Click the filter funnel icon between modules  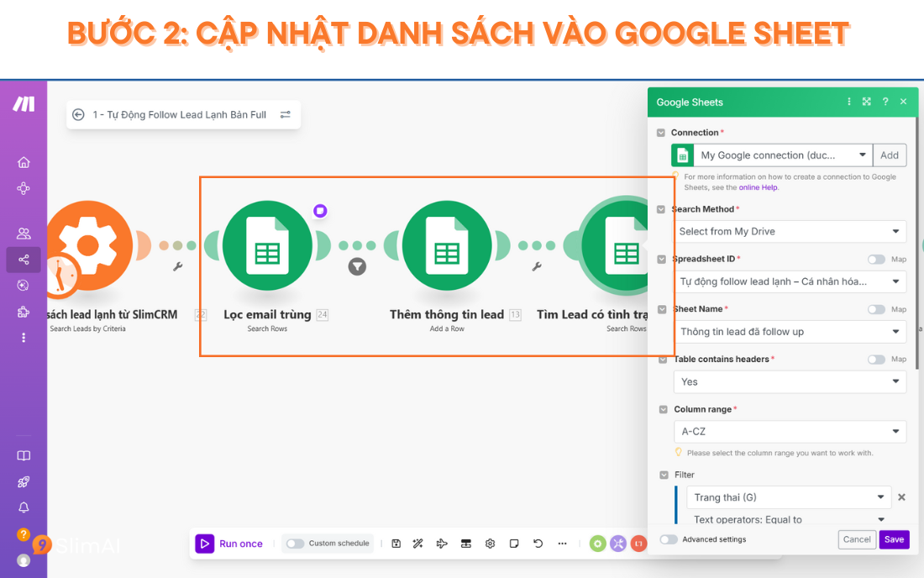point(357,267)
